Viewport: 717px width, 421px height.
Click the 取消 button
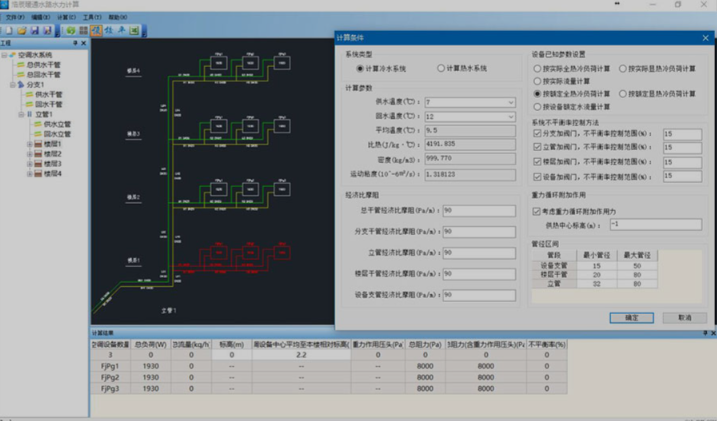[x=684, y=317]
